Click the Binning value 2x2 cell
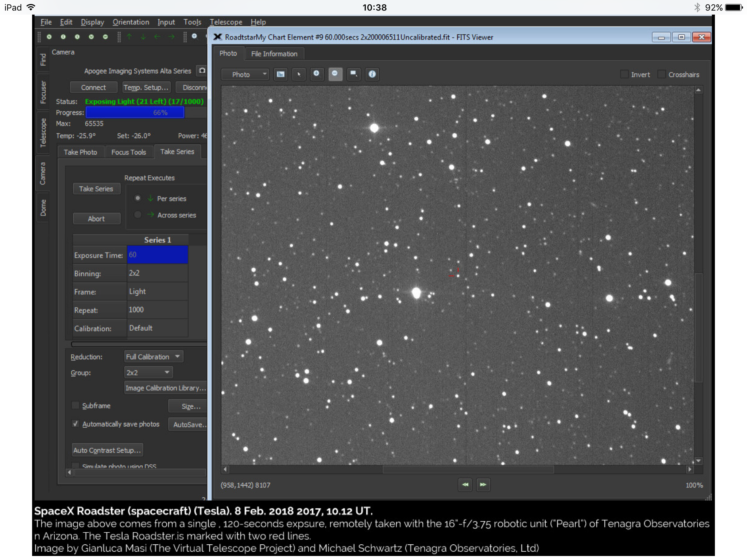 tap(158, 273)
